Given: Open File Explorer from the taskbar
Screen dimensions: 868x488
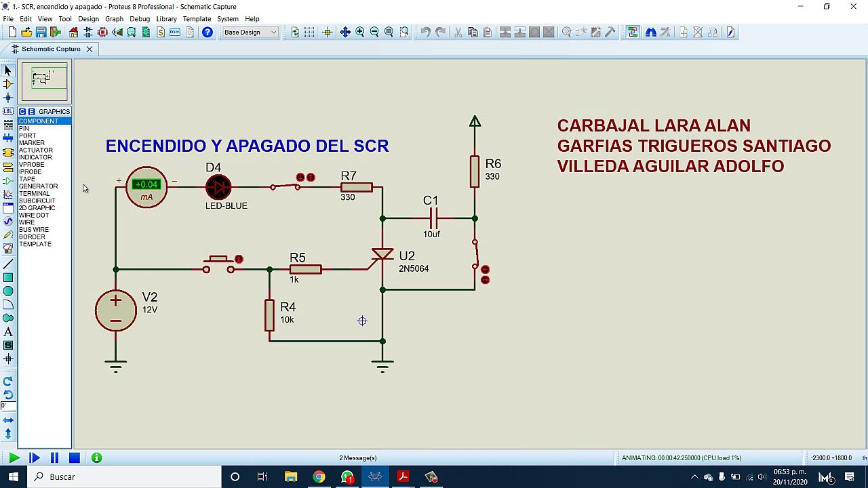Looking at the screenshot, I should [291, 477].
